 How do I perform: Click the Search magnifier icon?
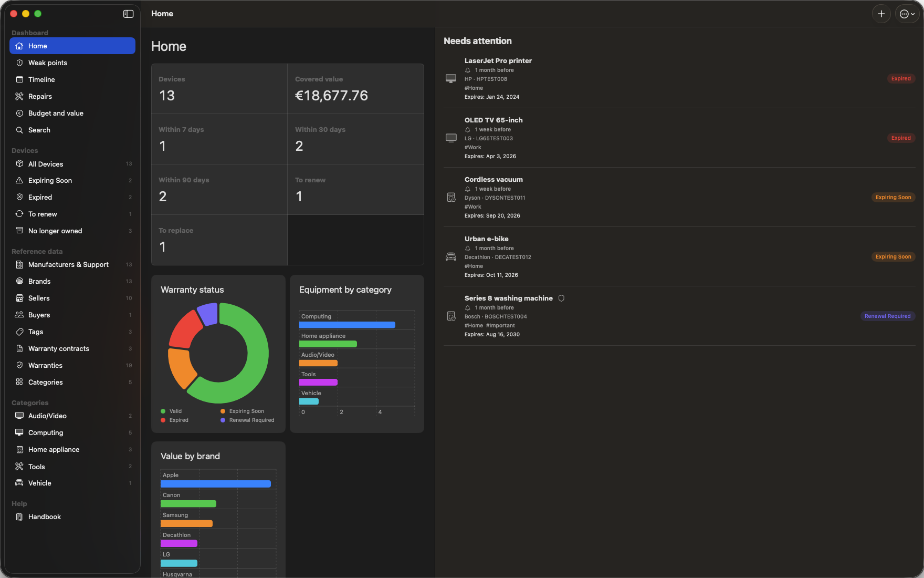click(19, 130)
